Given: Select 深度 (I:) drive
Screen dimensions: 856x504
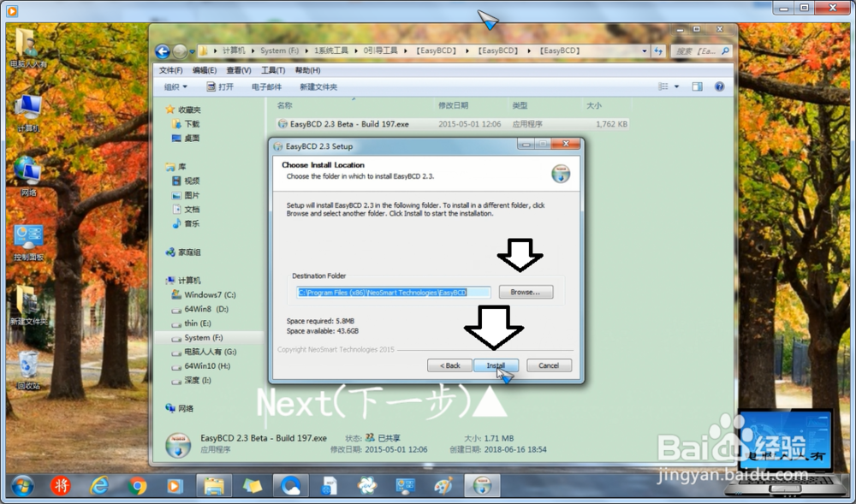Looking at the screenshot, I should click(x=191, y=380).
